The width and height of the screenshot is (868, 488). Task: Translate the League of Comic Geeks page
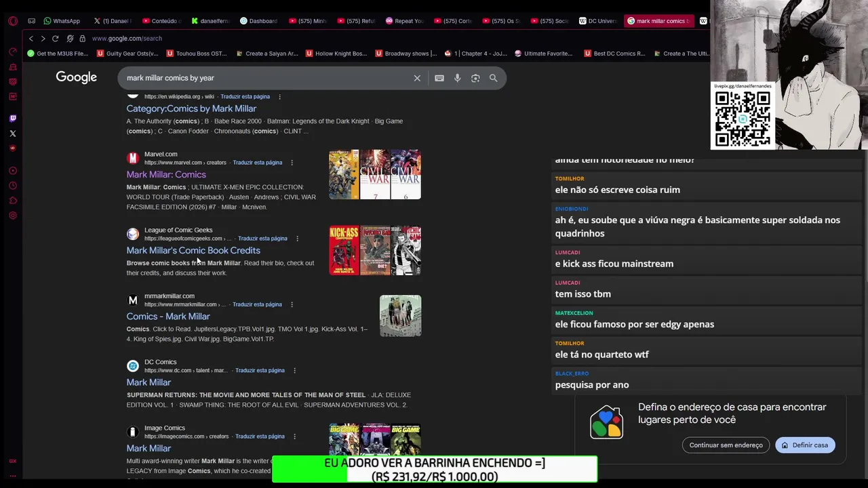(262, 239)
